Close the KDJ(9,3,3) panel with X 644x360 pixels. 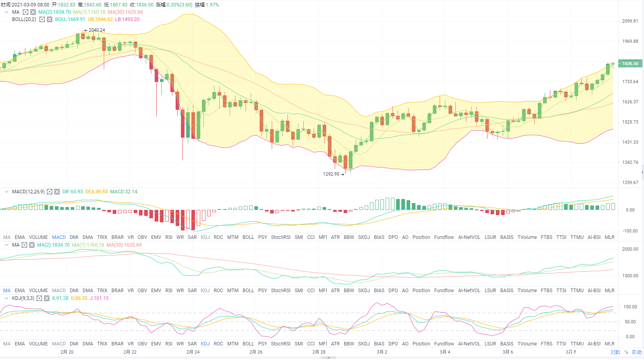click(x=47, y=298)
